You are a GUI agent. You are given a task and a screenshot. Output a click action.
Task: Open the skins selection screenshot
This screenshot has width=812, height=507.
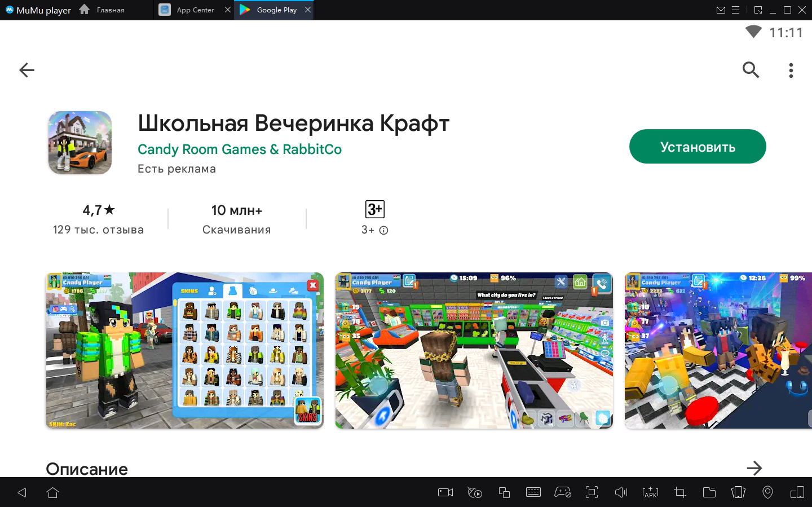pyautogui.click(x=184, y=350)
